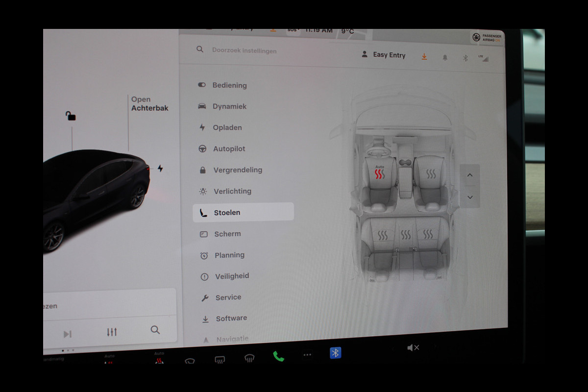Tap the charge port lightning bolt icon

coord(160,169)
